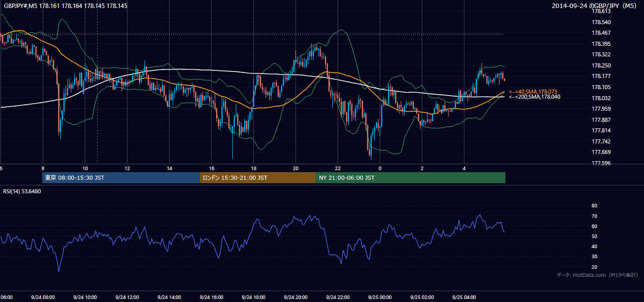644x302 pixels.
Task: Click RSI scale value 30
Action: click(594, 257)
